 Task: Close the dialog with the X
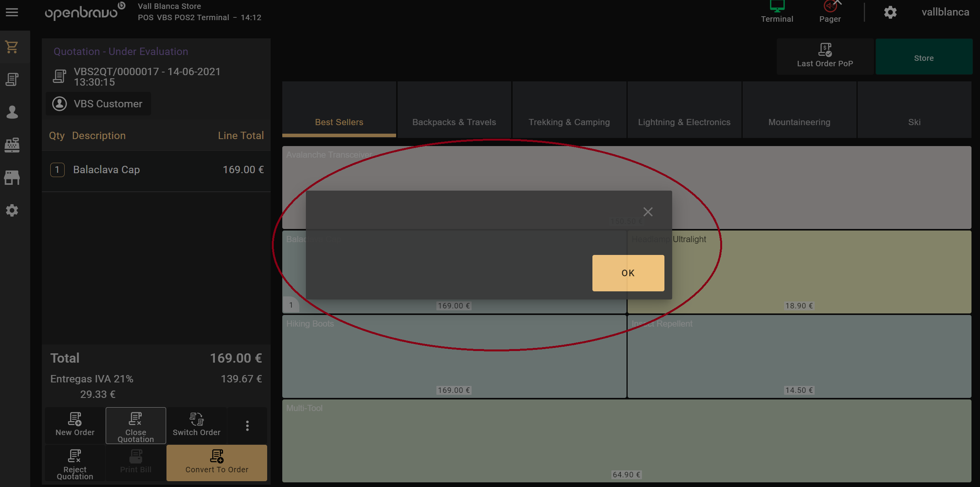[648, 212]
